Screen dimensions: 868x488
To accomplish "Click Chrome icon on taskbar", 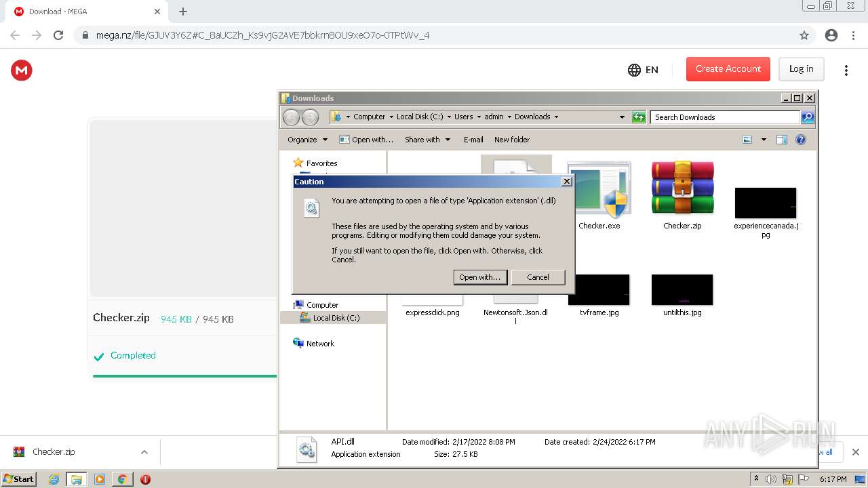I will [123, 479].
